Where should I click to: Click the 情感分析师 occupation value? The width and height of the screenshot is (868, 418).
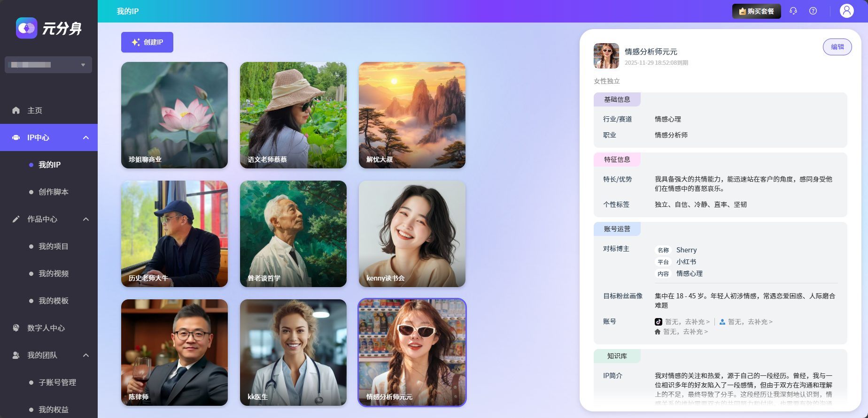(x=671, y=135)
